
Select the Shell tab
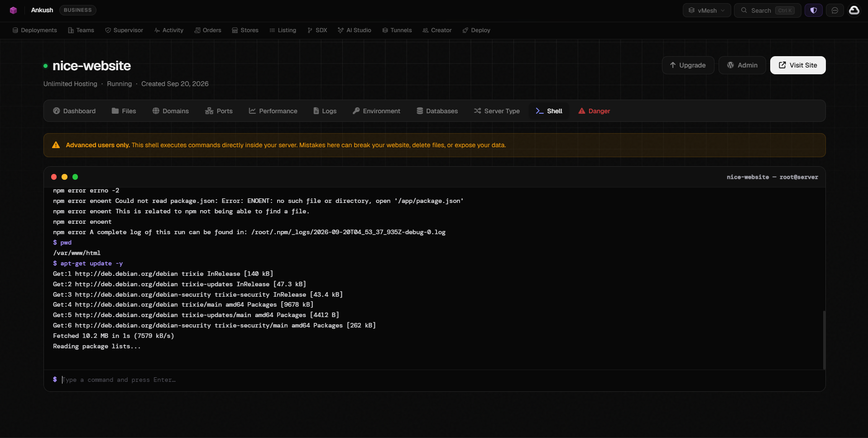[549, 111]
